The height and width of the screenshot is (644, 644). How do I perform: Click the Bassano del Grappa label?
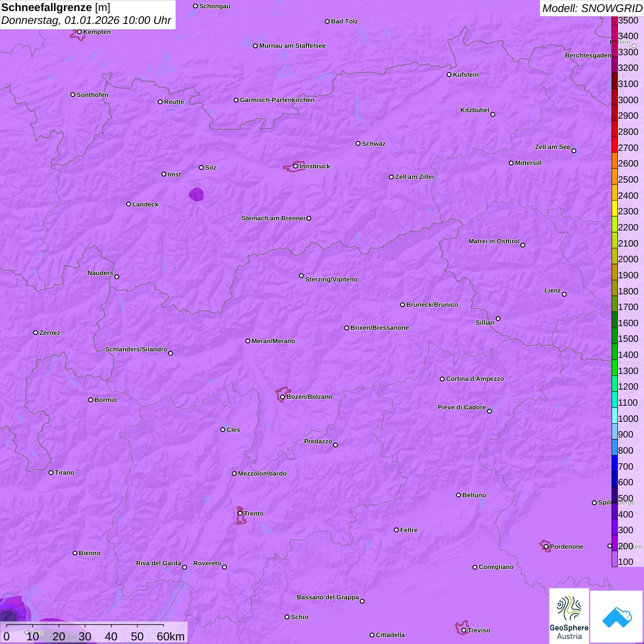[328, 597]
